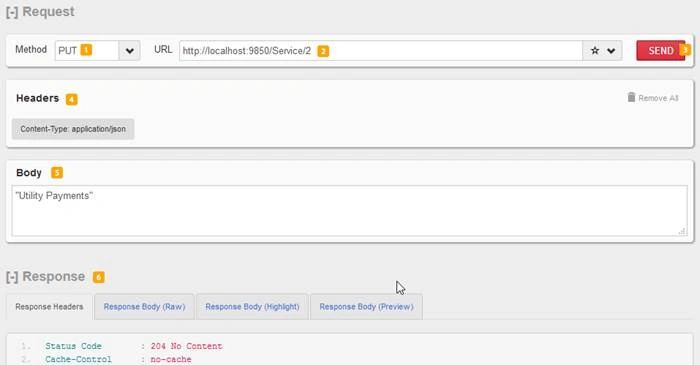The height and width of the screenshot is (365, 700).
Task: Click the Remove All headers link
Action: point(658,98)
